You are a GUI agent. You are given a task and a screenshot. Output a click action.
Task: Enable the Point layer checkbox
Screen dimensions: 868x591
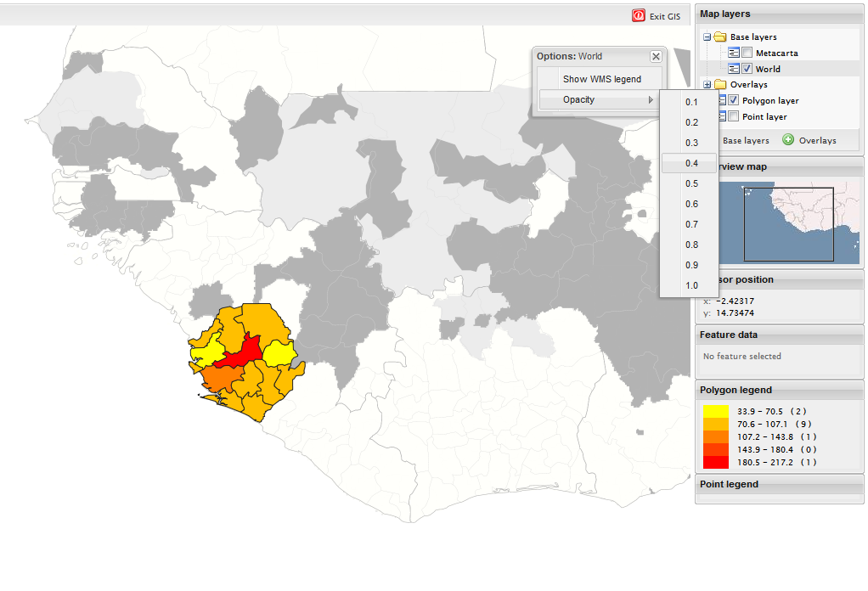point(734,116)
